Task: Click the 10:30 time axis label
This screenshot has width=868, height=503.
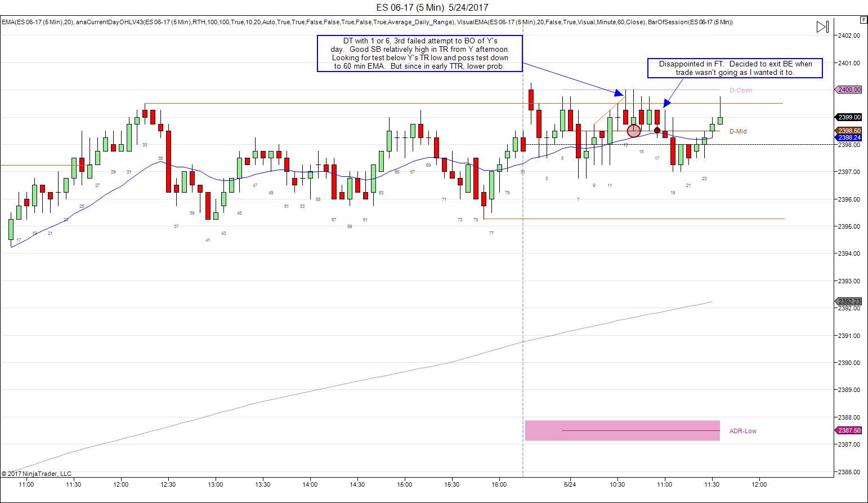Action: pyautogui.click(x=617, y=484)
